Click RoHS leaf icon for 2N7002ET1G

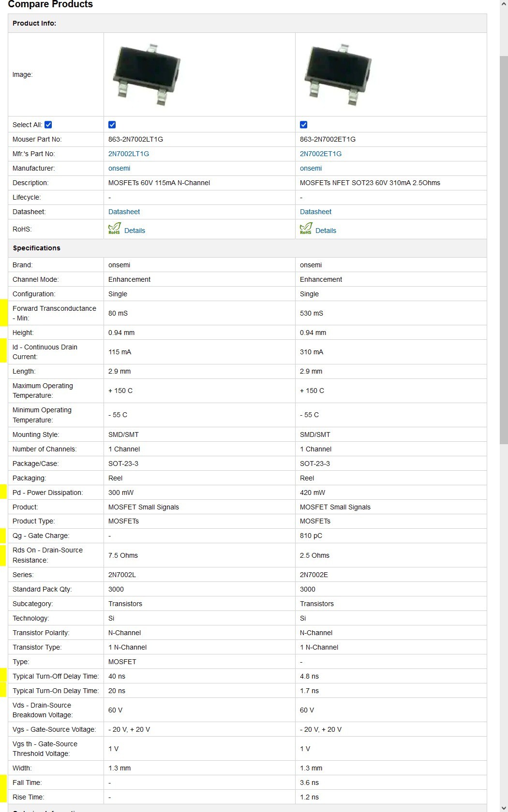point(306,229)
